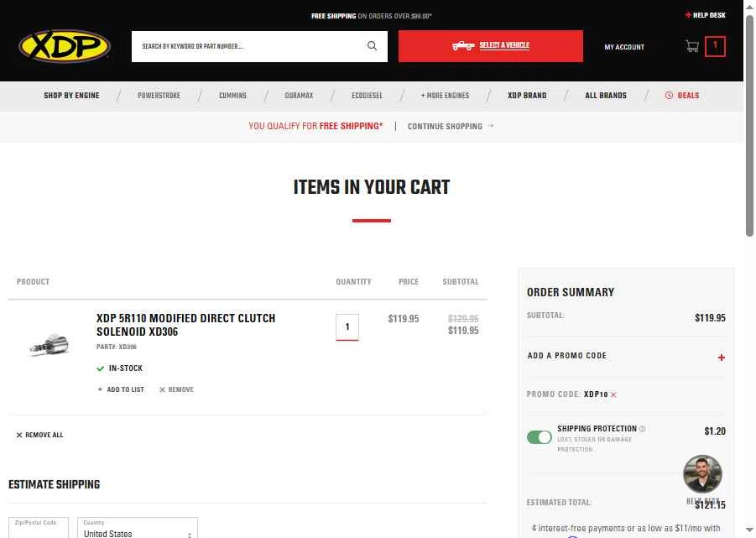Click Continue Shopping arrow icon
This screenshot has height=538, width=756.
click(490, 126)
